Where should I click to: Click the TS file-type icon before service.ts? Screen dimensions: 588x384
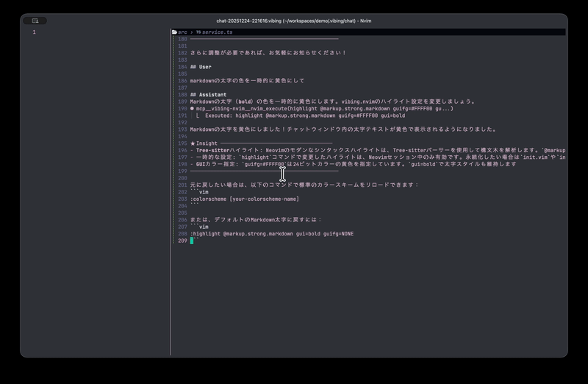tap(198, 32)
